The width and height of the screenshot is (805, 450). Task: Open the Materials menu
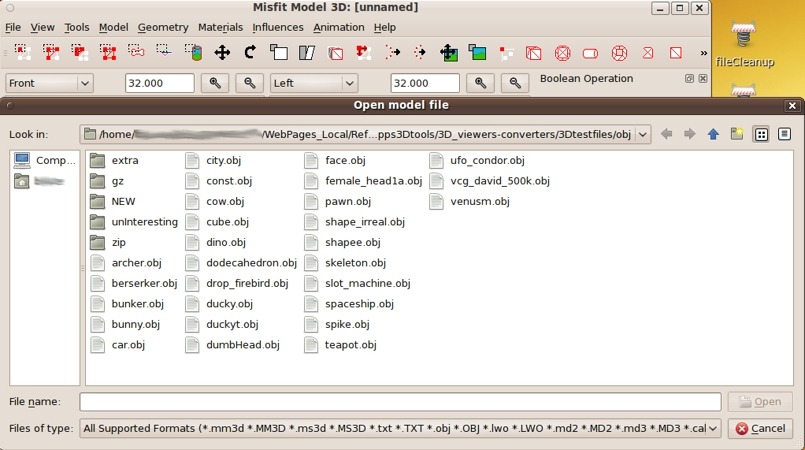click(x=220, y=27)
